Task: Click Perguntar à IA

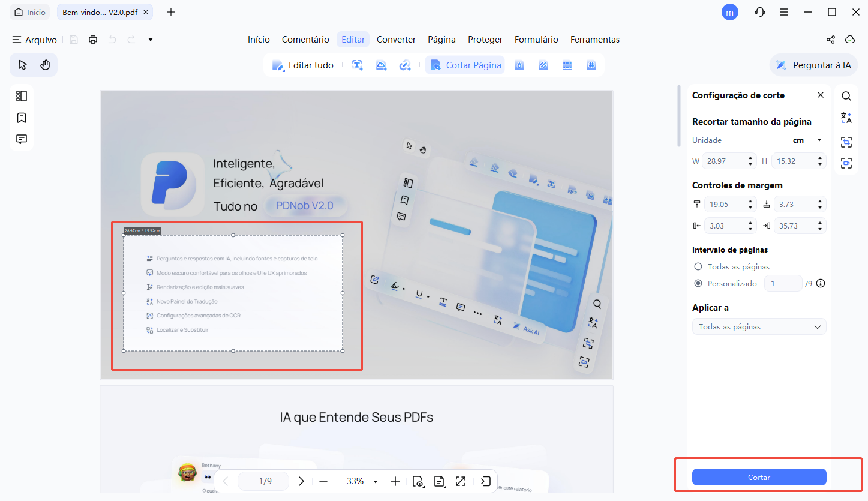Action: pyautogui.click(x=813, y=65)
